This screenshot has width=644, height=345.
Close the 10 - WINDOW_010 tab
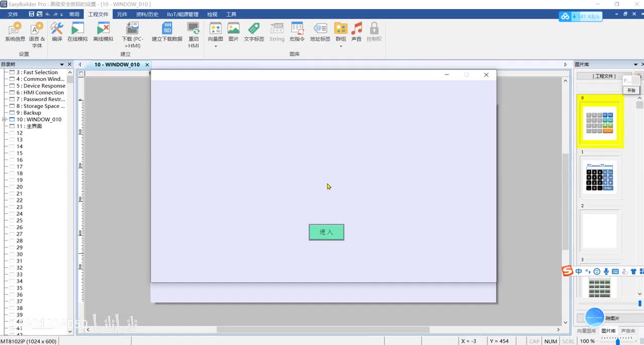point(147,65)
